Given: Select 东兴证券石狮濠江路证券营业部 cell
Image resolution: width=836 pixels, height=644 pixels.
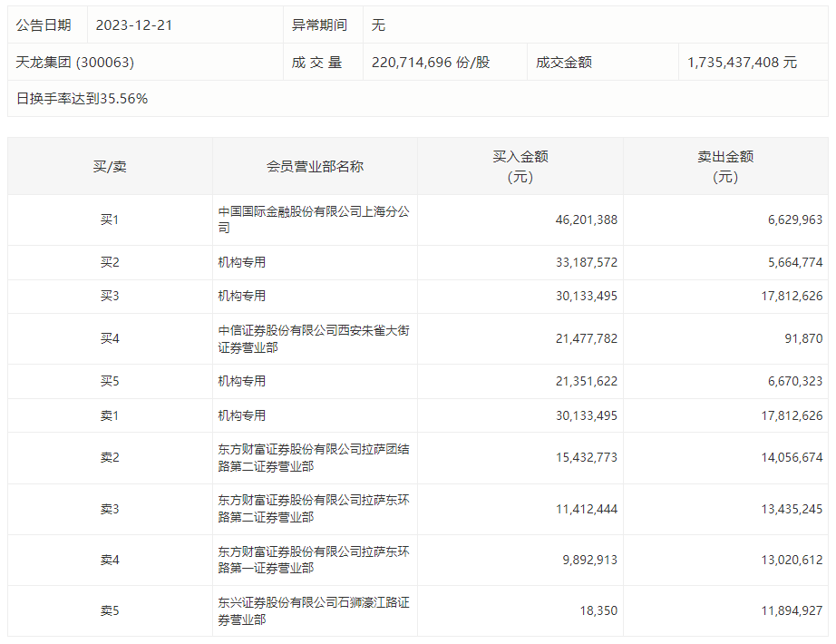Looking at the screenshot, I should [314, 611].
